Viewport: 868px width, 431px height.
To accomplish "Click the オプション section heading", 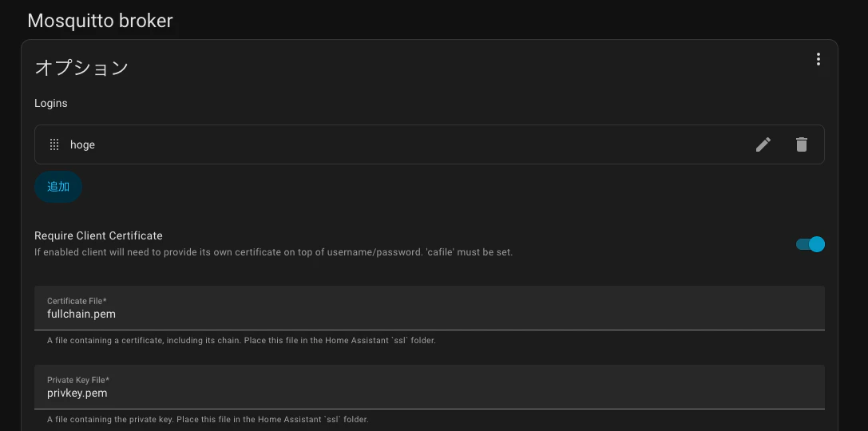I will pyautogui.click(x=81, y=68).
